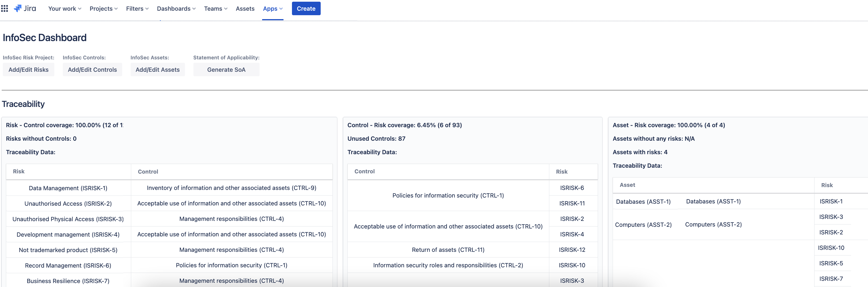Click ISRISK-1 in the Asset-Risk table
The height and width of the screenshot is (287, 868).
[x=831, y=201]
